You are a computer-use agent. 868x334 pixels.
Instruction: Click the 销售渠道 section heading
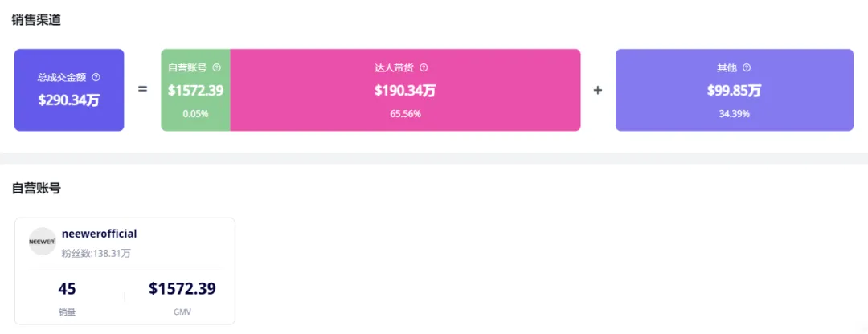(x=36, y=20)
